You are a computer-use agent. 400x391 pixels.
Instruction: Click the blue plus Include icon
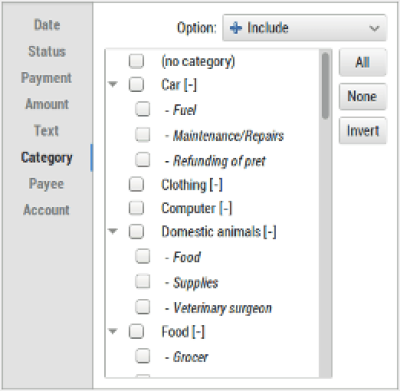(236, 28)
